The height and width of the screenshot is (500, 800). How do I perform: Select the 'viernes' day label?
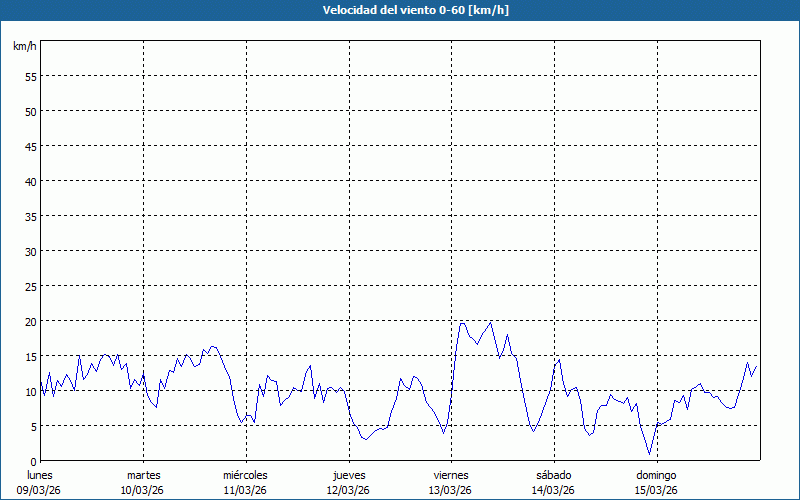click(x=451, y=475)
